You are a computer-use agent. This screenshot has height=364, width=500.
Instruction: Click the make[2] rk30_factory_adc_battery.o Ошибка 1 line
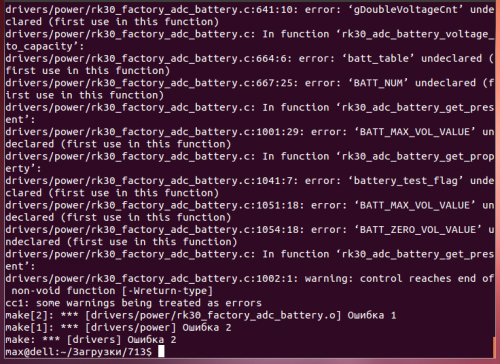pos(201,315)
